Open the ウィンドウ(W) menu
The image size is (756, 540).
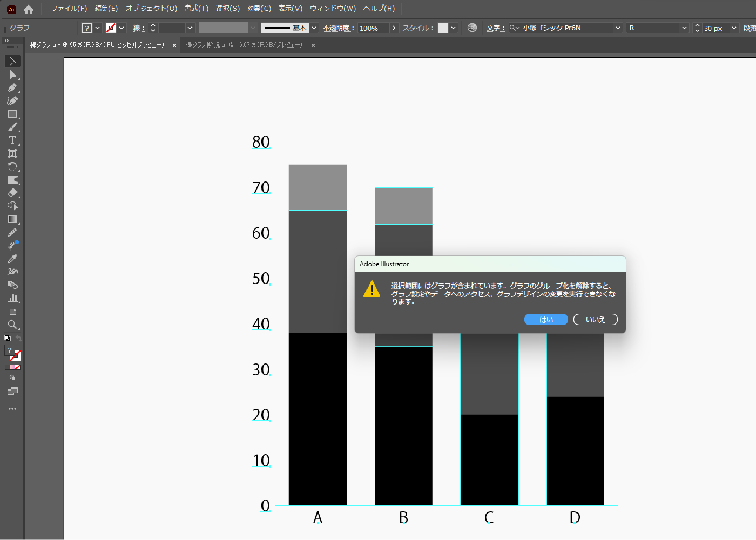[333, 9]
